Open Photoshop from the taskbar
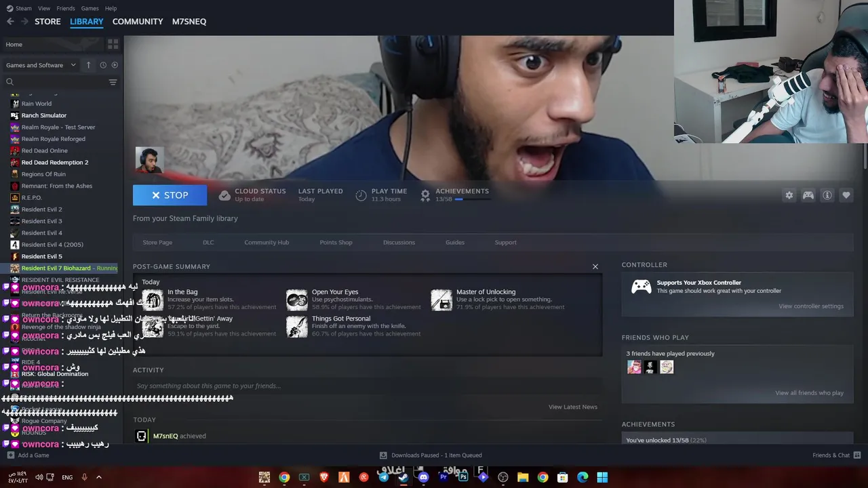 pos(463,477)
